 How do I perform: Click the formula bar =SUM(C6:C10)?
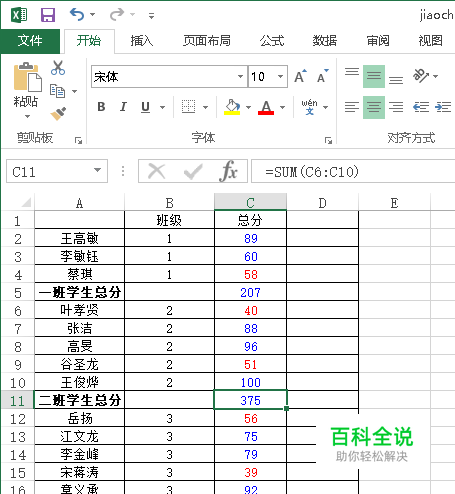(x=353, y=171)
